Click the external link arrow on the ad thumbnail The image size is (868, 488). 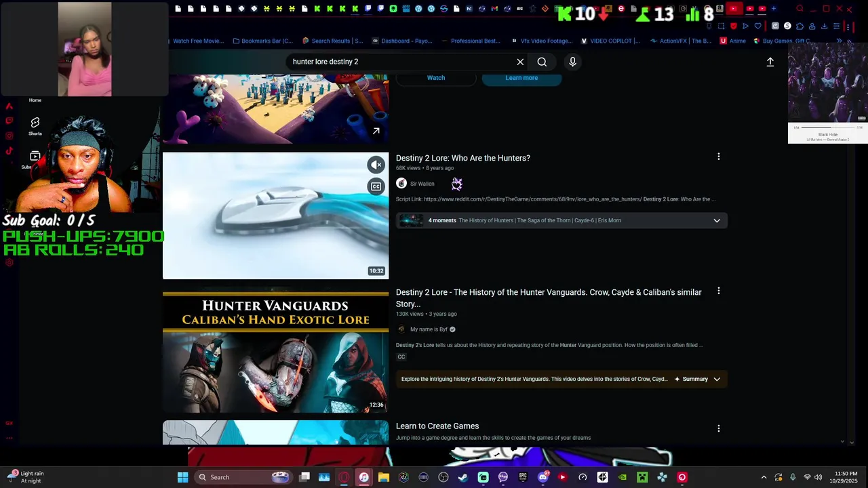click(376, 131)
